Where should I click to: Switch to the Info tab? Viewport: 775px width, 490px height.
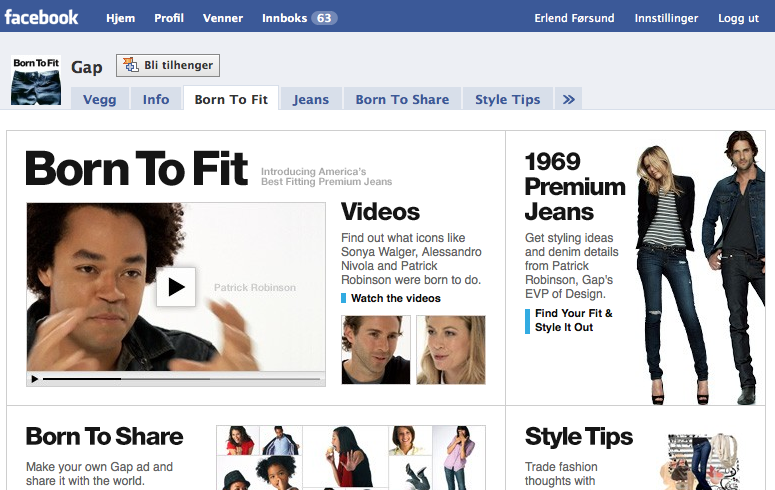156,99
